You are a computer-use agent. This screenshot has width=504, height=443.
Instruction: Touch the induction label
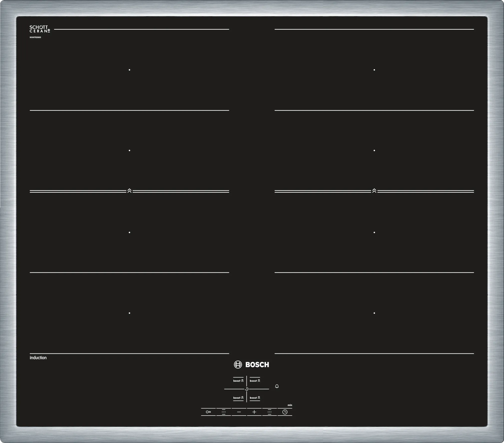pos(38,358)
